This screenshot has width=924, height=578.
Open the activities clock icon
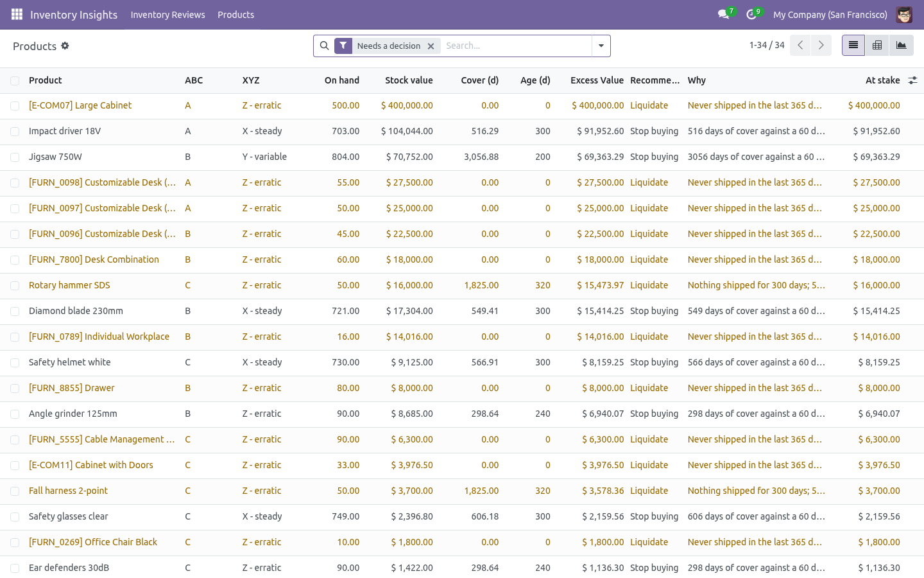pyautogui.click(x=751, y=14)
